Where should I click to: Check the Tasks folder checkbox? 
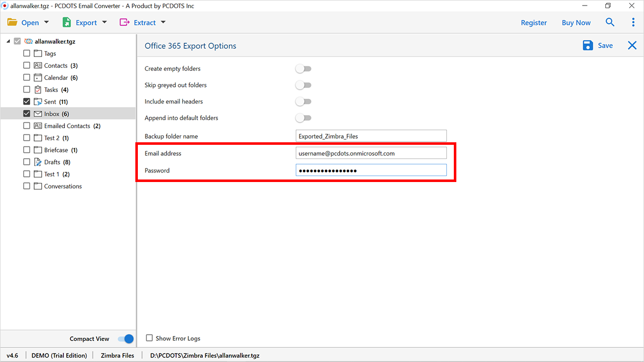(27, 89)
